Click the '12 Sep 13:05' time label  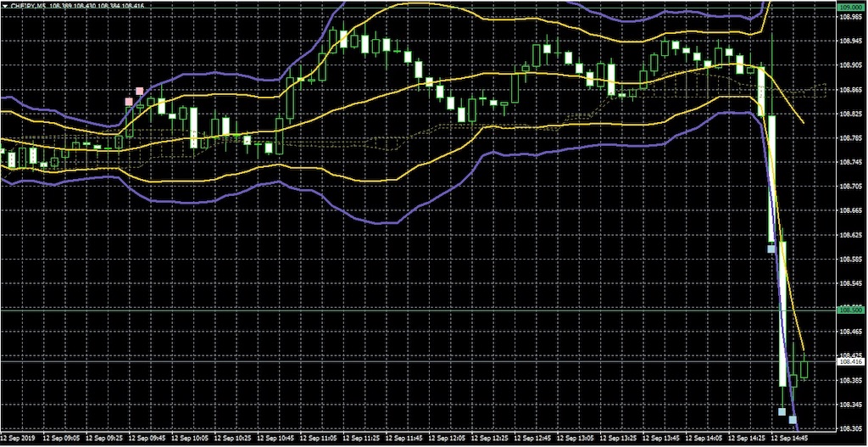pyautogui.click(x=575, y=438)
